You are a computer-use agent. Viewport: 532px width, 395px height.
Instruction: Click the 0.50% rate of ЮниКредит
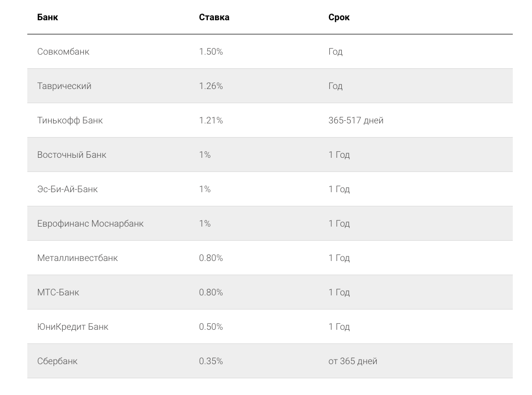point(211,327)
